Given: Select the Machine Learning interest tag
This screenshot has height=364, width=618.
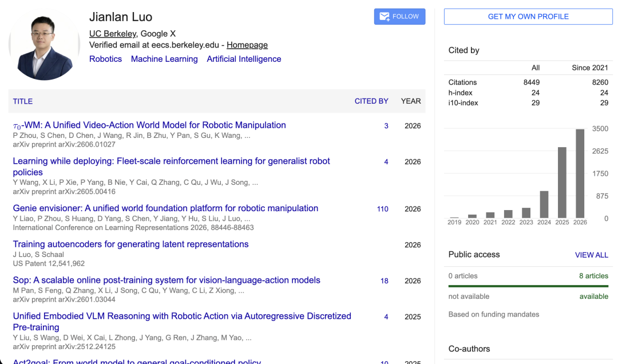Looking at the screenshot, I should [164, 59].
